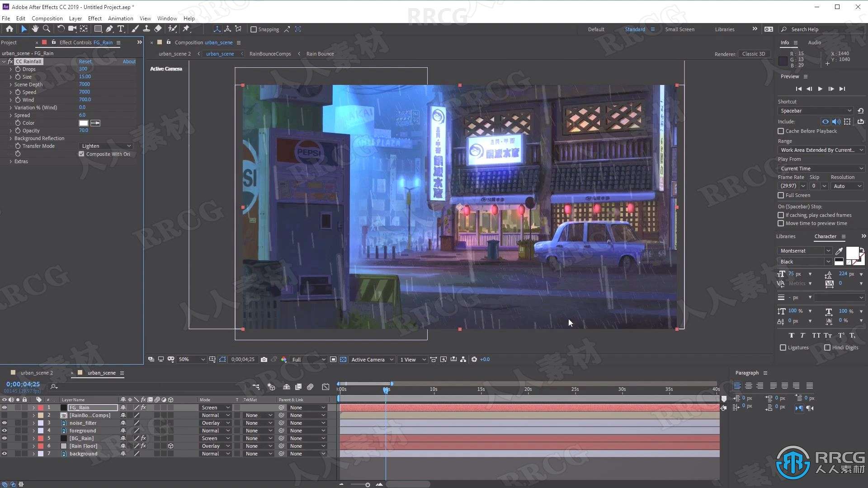Hide the FG_Rain layer with eye toggle
This screenshot has height=488, width=868.
[x=5, y=408]
